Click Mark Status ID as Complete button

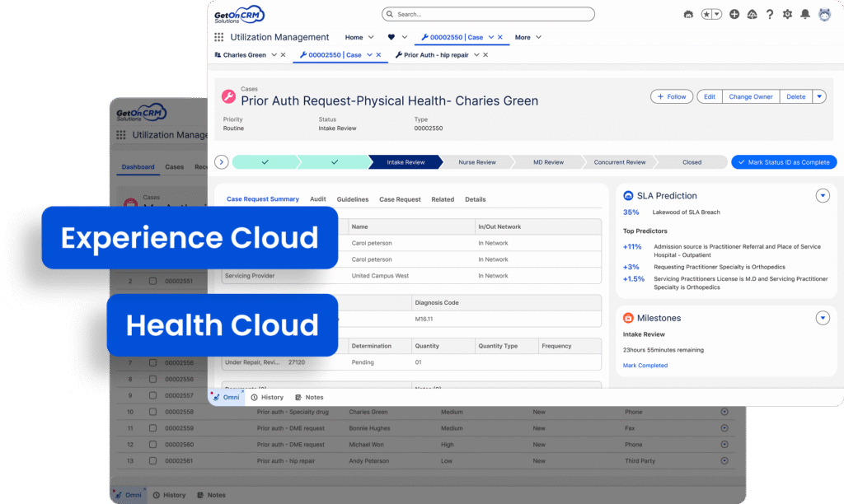coord(784,162)
